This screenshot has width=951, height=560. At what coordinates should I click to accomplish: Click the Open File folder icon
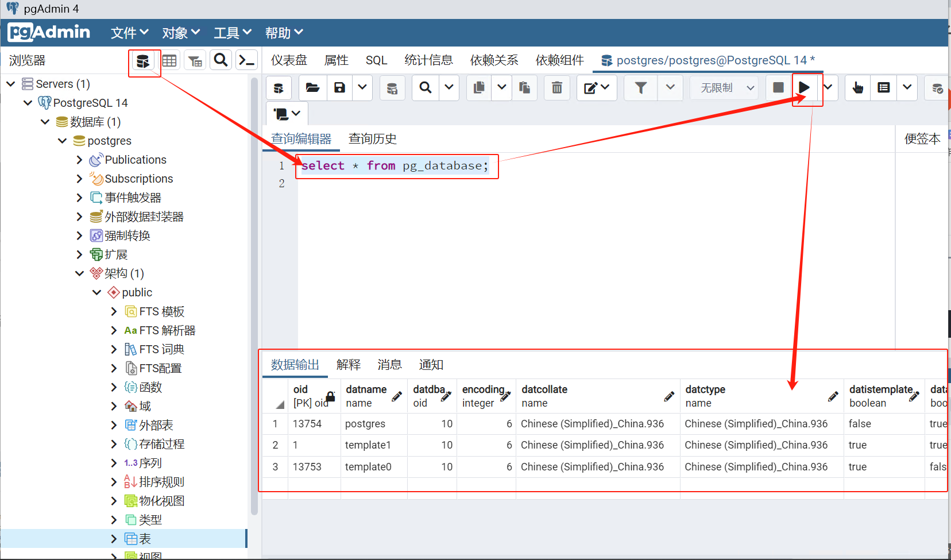click(312, 88)
